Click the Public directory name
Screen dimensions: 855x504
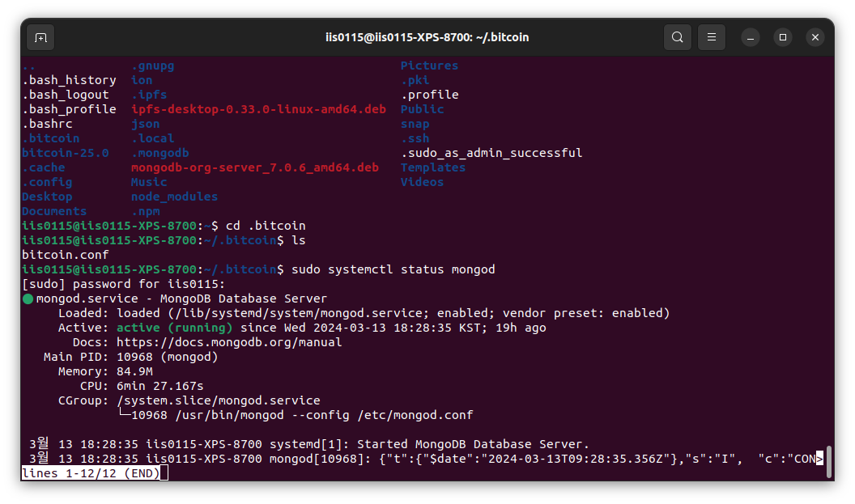click(423, 109)
